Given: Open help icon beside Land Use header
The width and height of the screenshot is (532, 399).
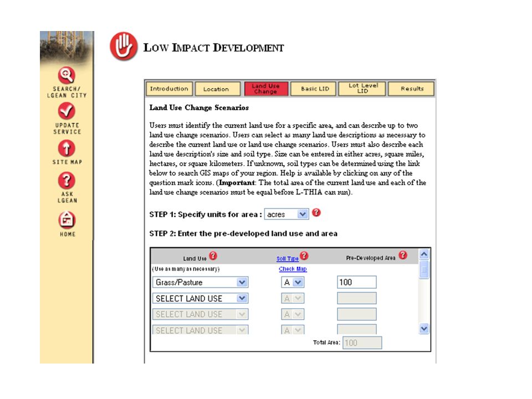Looking at the screenshot, I should tap(213, 255).
